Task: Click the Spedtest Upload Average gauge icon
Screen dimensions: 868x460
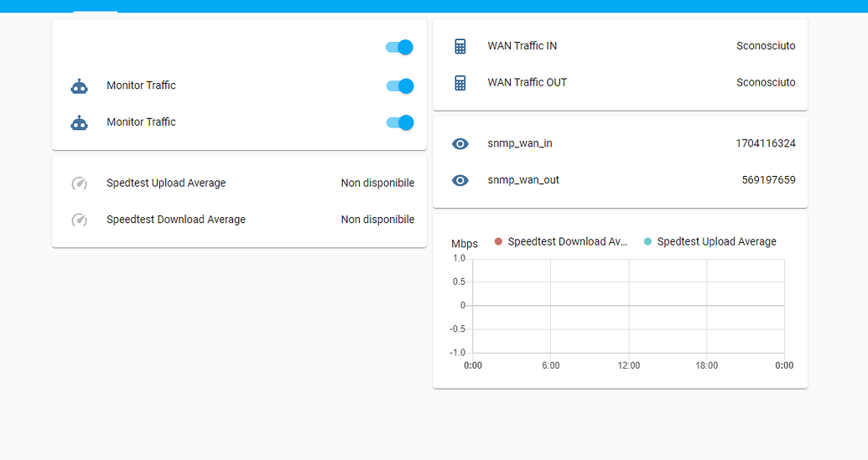Action: pyautogui.click(x=79, y=183)
